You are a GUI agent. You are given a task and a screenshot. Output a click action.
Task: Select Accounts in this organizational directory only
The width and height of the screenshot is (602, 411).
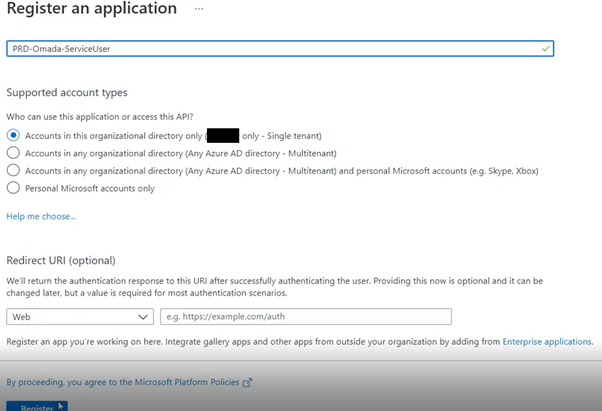pos(13,135)
